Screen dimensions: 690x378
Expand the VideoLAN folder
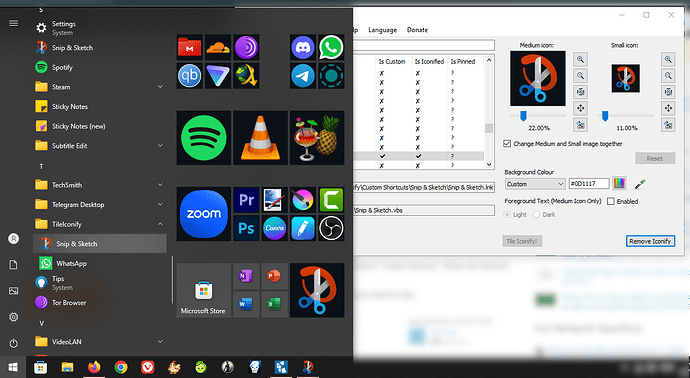[x=160, y=341]
